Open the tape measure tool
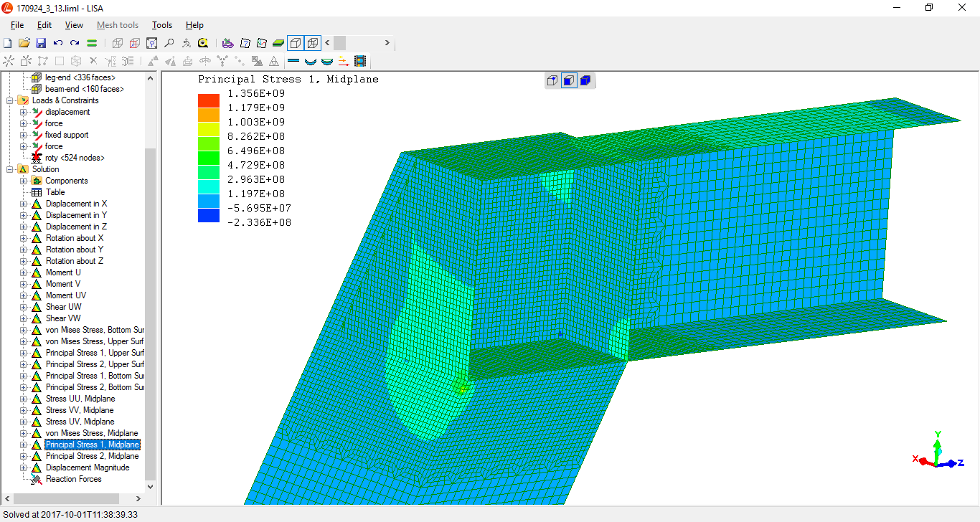 (203, 43)
